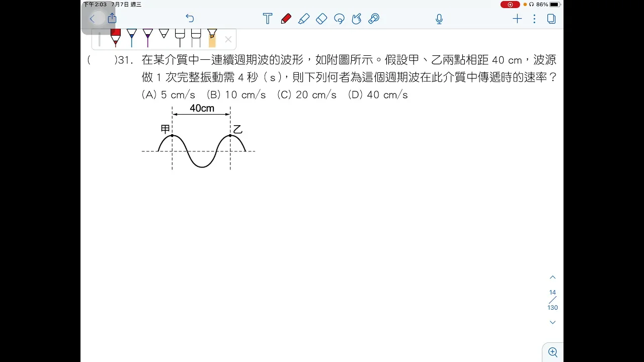Select the Highlighter tool in toolbar
Viewport: 644px width, 362px height.
(x=304, y=19)
